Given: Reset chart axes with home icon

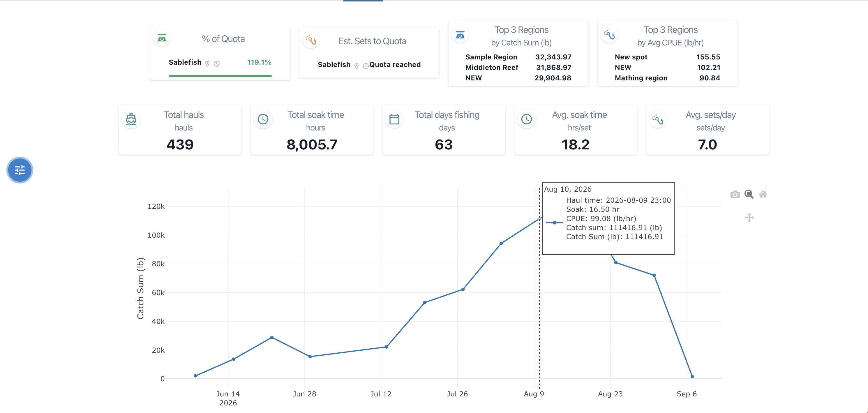Looking at the screenshot, I should [x=763, y=194].
